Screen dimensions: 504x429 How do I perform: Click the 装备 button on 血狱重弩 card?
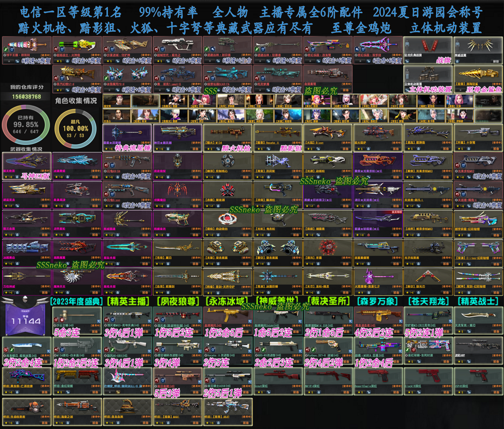[346, 90]
